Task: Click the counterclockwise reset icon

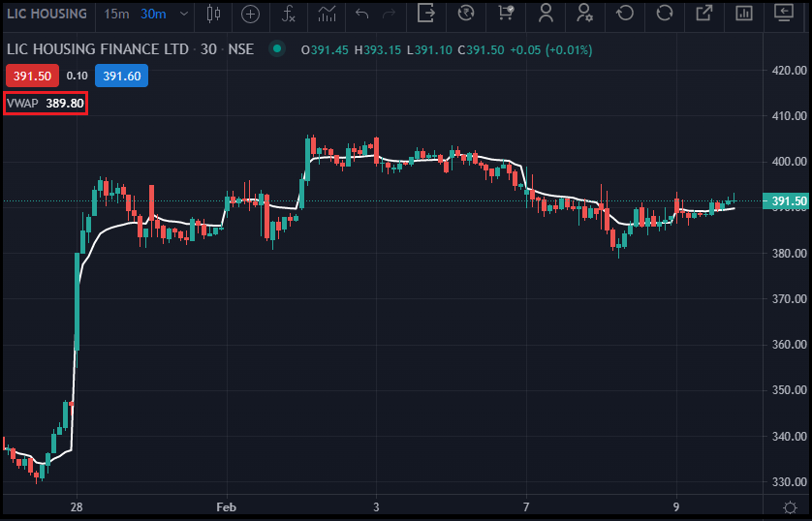Action: point(625,14)
